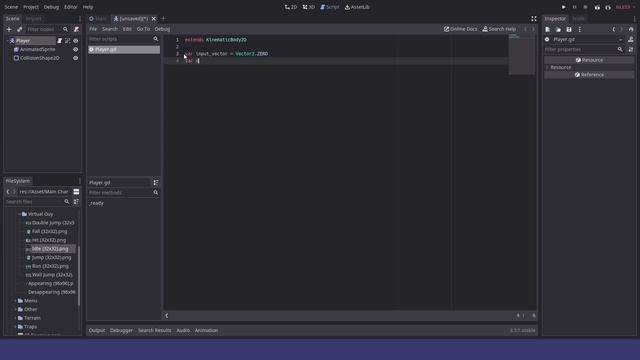Open the Output bottom panel
This screenshot has width=640, height=360.
coord(97,330)
